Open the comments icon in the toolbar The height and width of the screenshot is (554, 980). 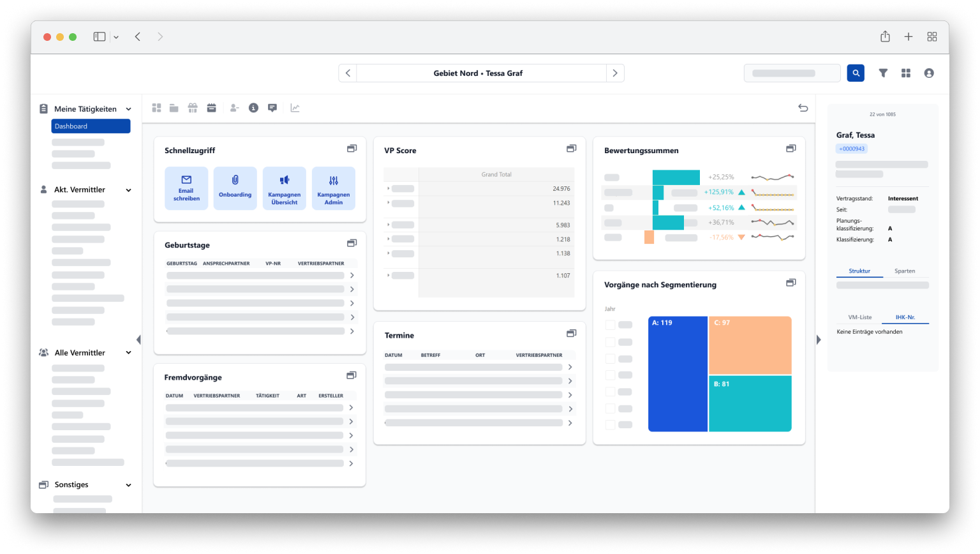272,108
